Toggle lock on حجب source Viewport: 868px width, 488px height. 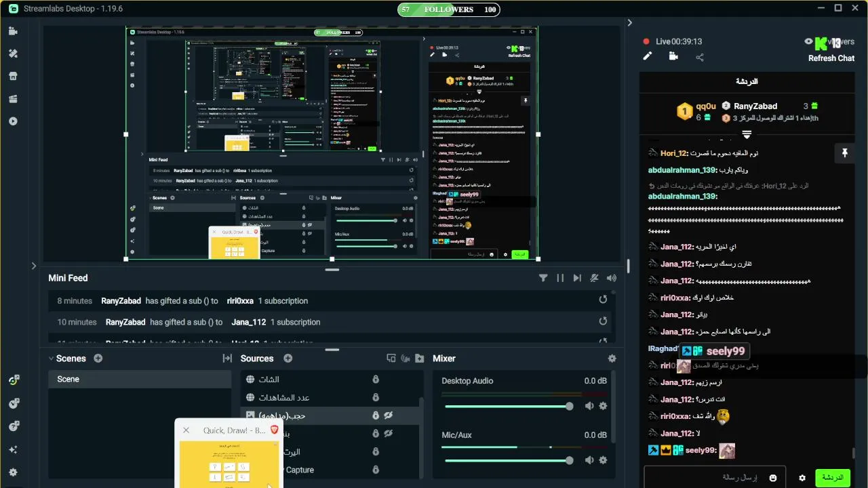376,415
